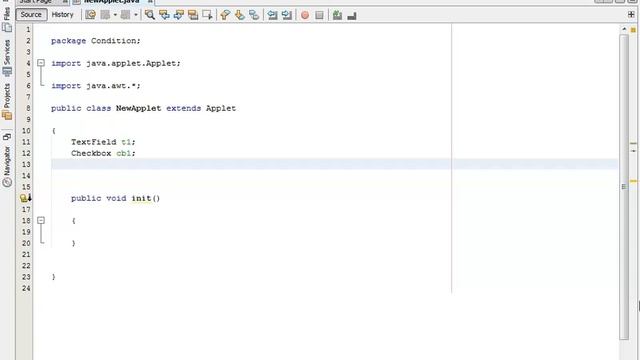Go to Next Bookmark icon
The height and width of the screenshot is (360, 640).
pos(240,15)
